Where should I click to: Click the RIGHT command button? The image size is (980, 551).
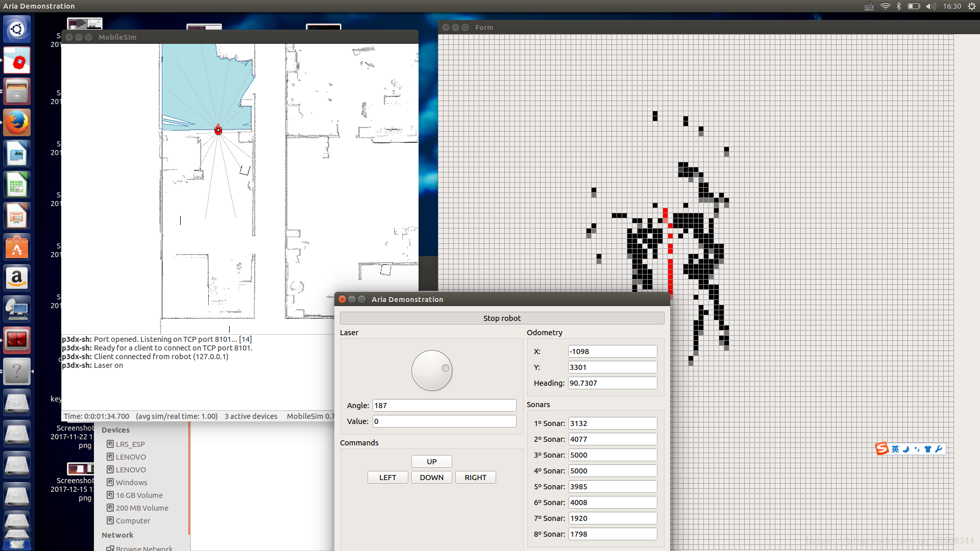[x=475, y=477]
